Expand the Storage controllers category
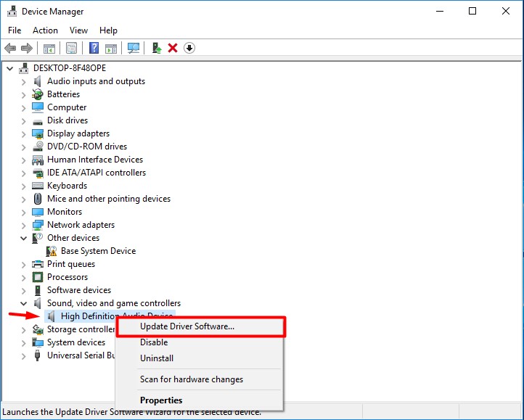The width and height of the screenshot is (524, 420). [x=23, y=330]
